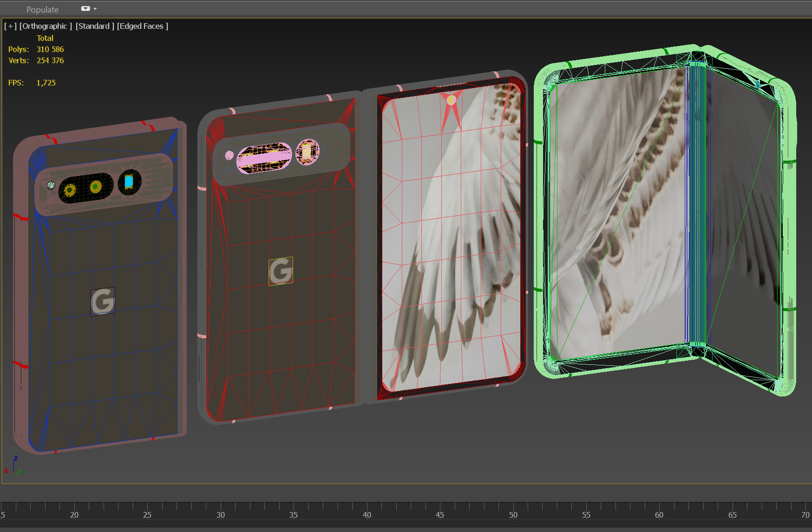This screenshot has height=532, width=812.
Task: Click the "Polys:" statistics label
Action: pyautogui.click(x=19, y=49)
